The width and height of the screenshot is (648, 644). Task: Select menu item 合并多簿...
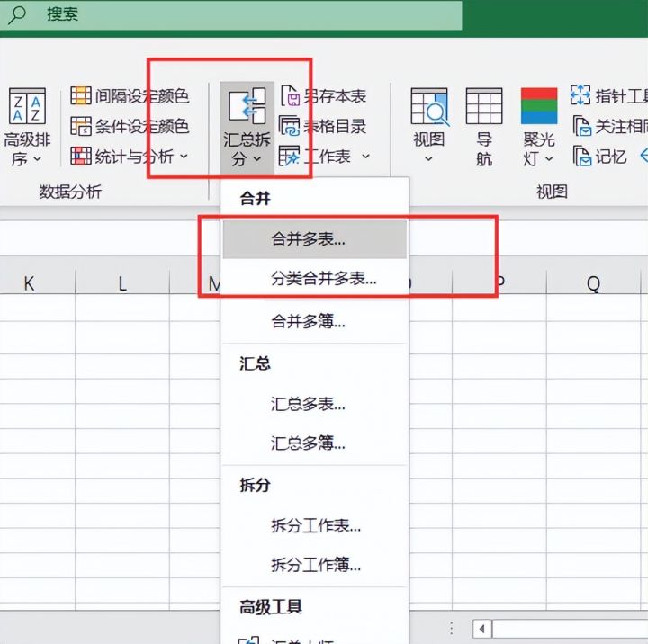tap(315, 321)
